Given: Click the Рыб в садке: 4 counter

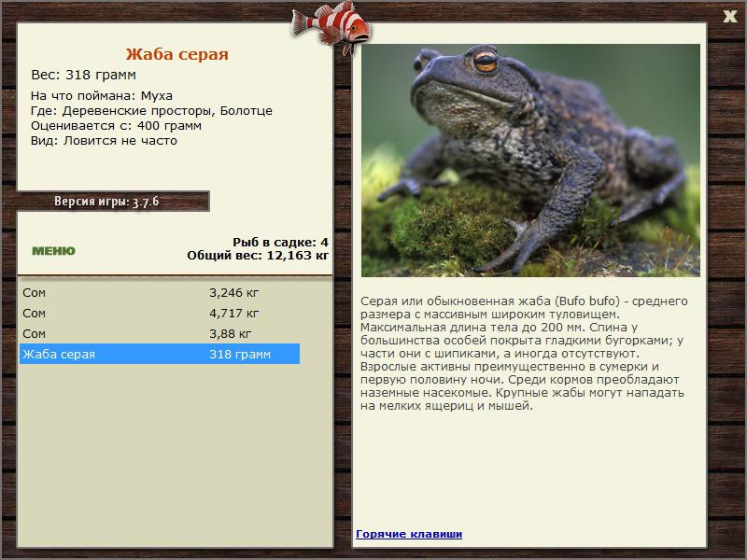Looking at the screenshot, I should coord(280,242).
